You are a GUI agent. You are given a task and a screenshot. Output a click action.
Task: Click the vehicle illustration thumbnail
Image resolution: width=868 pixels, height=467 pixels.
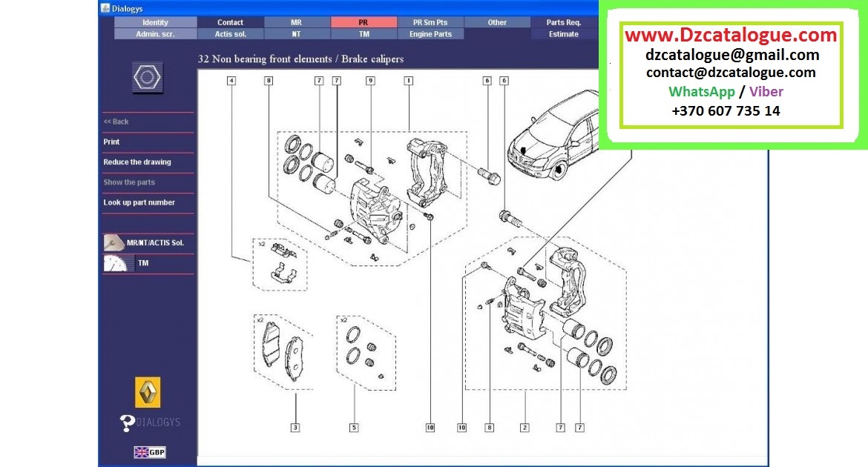pyautogui.click(x=553, y=134)
